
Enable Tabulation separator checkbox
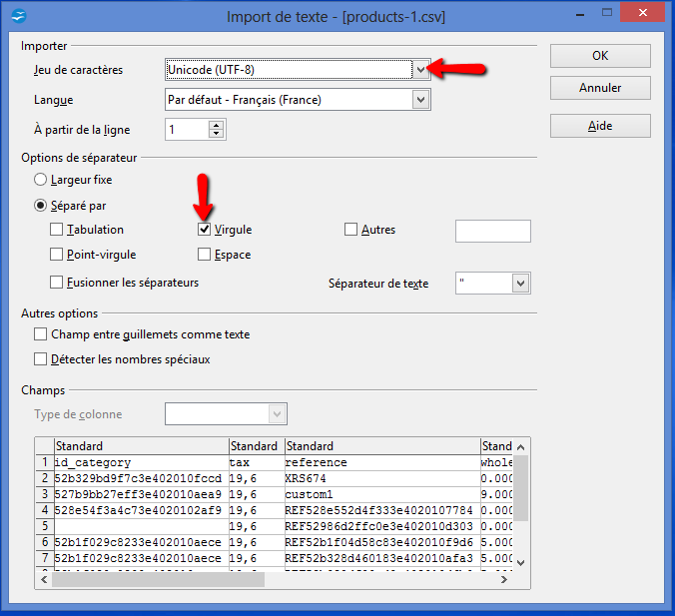point(56,230)
